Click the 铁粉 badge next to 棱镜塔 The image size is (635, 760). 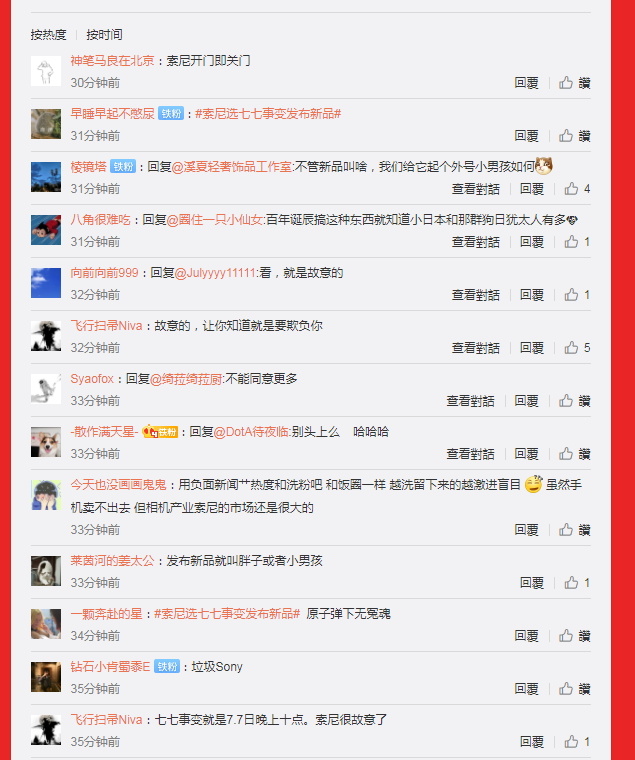pyautogui.click(x=123, y=167)
